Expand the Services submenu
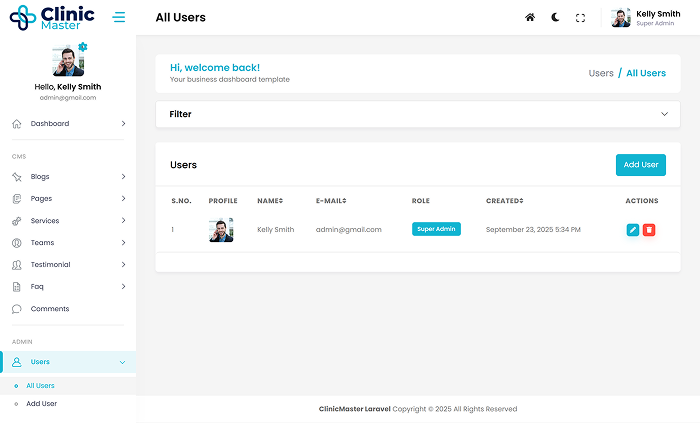 click(68, 221)
